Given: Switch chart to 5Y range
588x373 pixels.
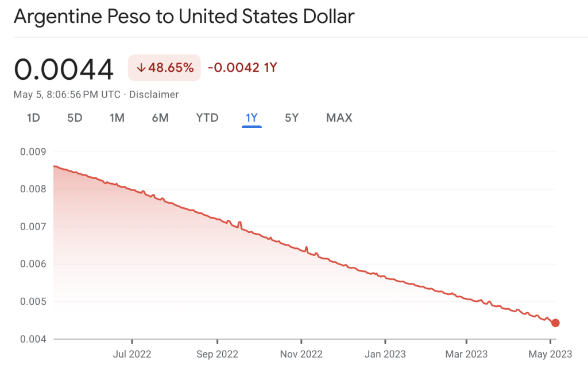Looking at the screenshot, I should click(x=292, y=118).
